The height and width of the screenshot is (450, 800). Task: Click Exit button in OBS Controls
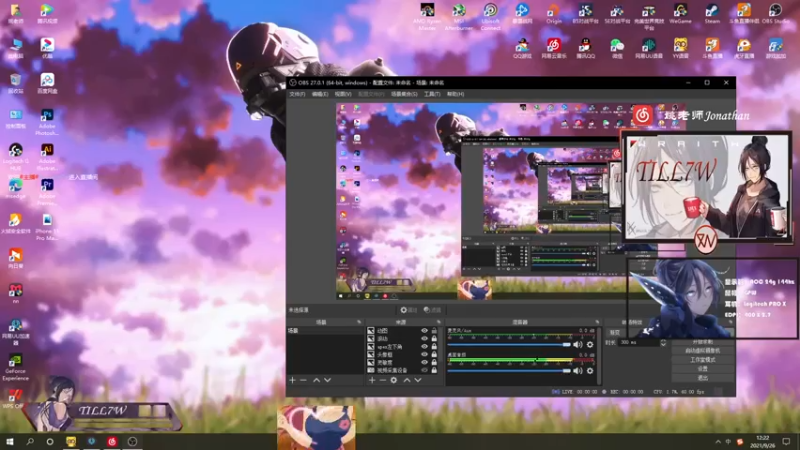tap(703, 378)
